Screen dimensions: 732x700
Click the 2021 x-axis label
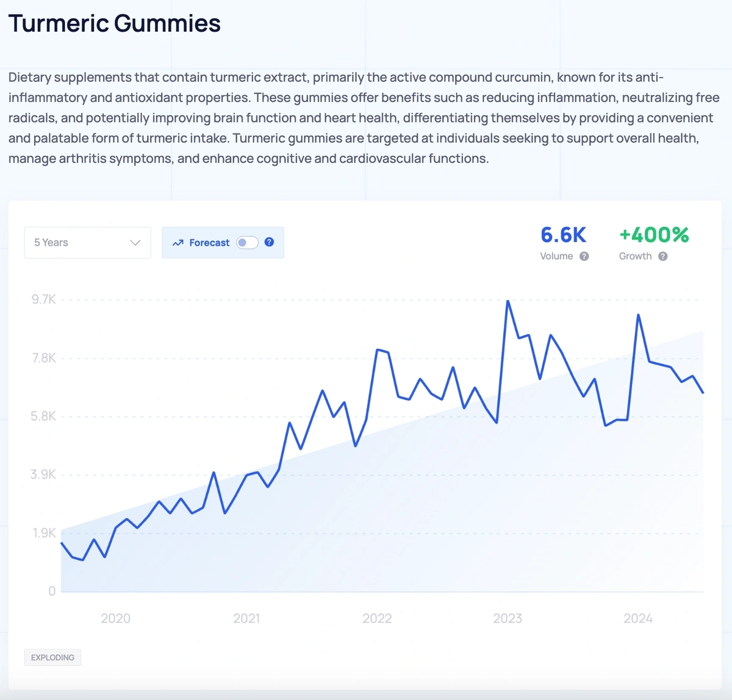coord(246,618)
